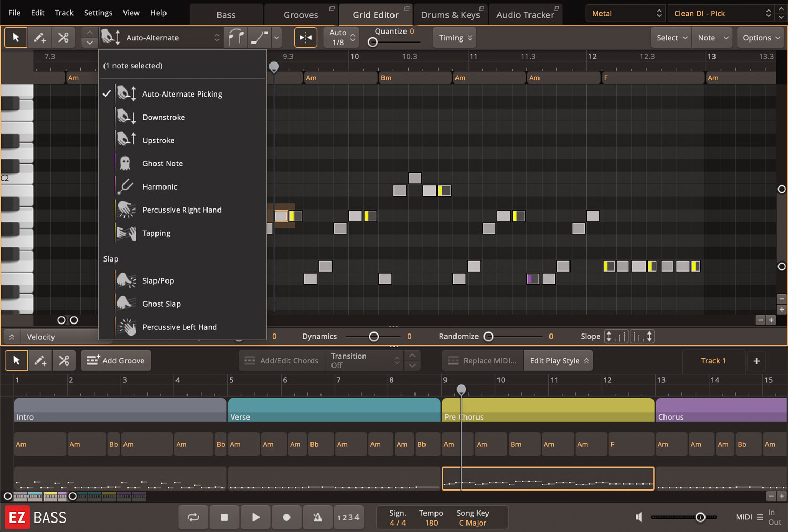Choose Ghost Note from the articulation menu

click(x=162, y=163)
